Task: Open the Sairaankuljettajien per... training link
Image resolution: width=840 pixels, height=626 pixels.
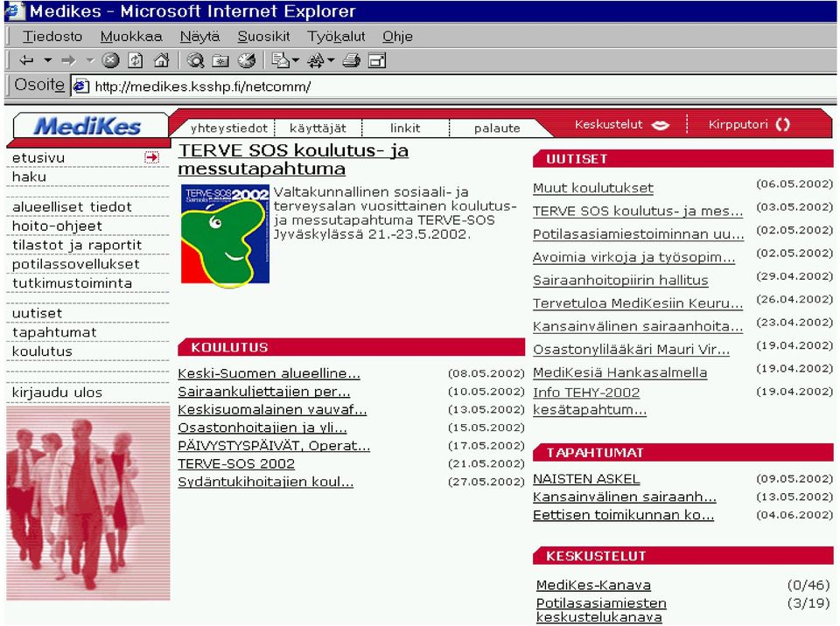Action: [x=264, y=392]
